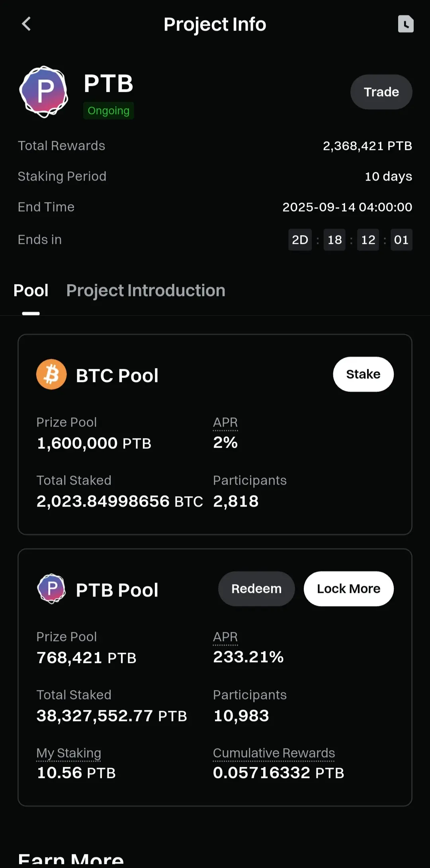Show the PTB Pool APR explanation
430x868 pixels.
[225, 637]
